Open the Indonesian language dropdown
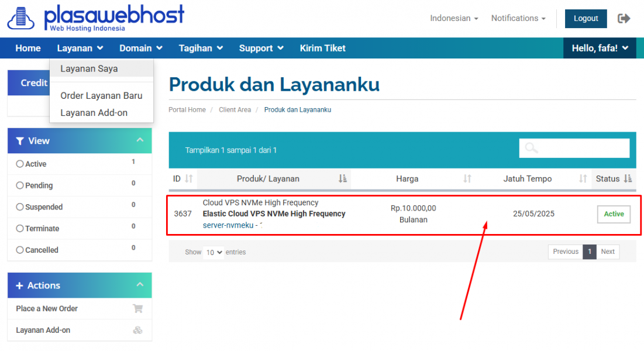This screenshot has height=351, width=644. point(454,19)
